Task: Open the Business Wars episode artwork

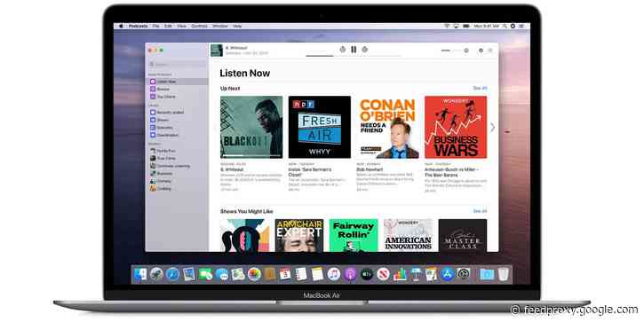Action: (456, 127)
